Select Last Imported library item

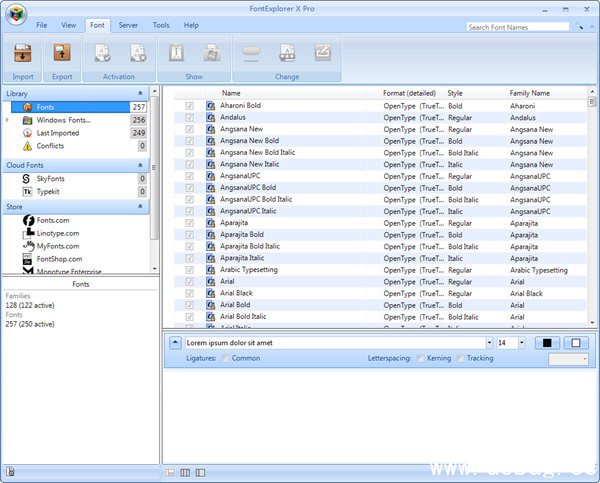(x=58, y=133)
